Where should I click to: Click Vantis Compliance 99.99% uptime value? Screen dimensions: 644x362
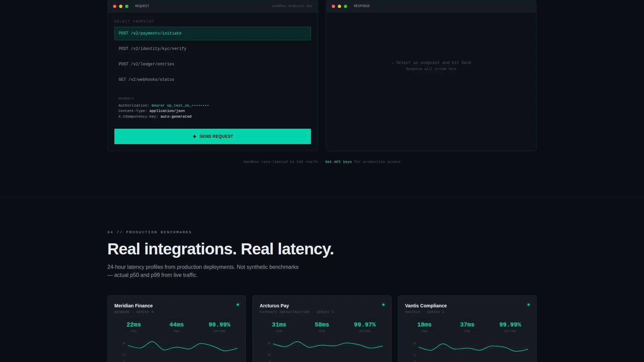510,325
